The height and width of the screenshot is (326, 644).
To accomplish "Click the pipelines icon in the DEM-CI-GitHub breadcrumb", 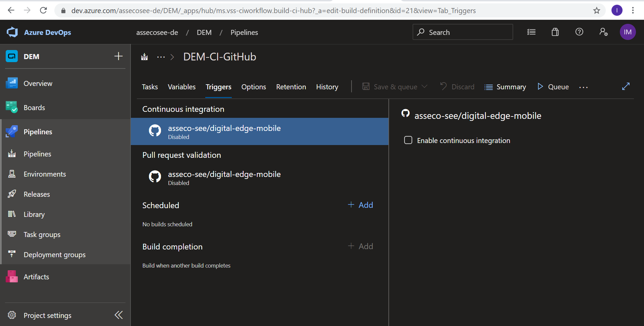I will pos(145,57).
